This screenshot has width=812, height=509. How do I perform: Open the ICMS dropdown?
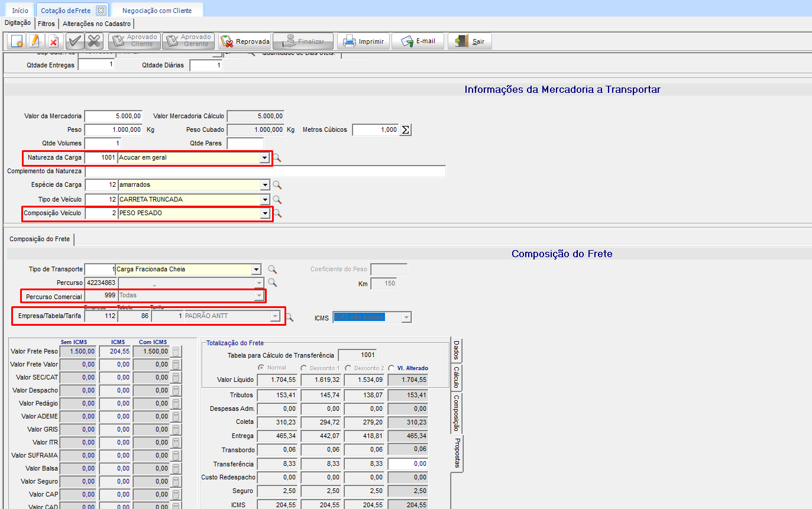coord(406,317)
